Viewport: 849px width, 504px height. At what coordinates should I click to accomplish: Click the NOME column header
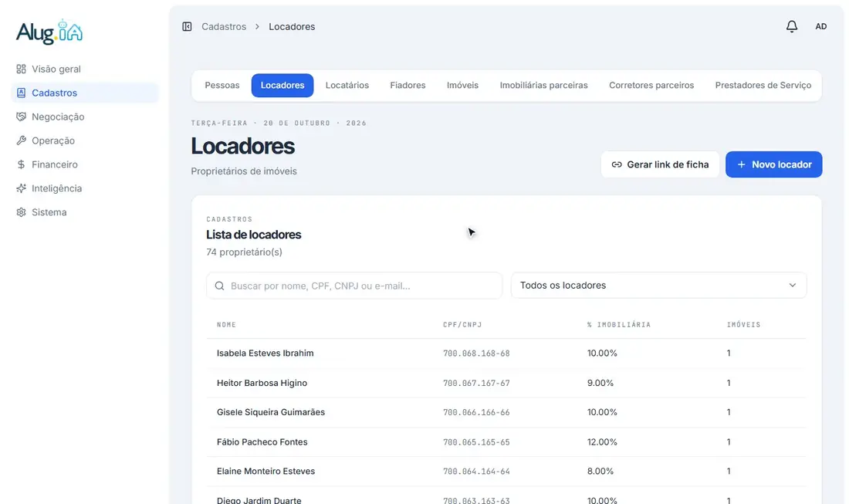(x=226, y=325)
